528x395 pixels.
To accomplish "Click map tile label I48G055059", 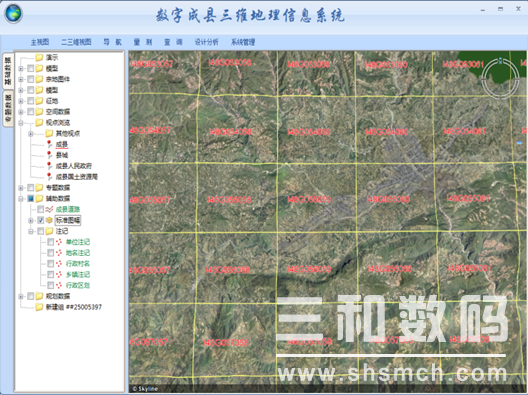I will pyautogui.click(x=309, y=199).
